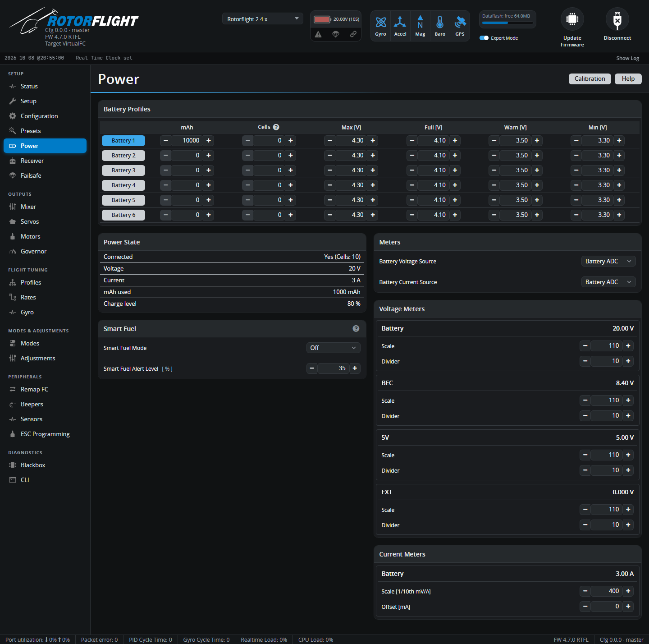Screen dimensions: 649x644
Task: Go to Configuration in sidebar
Action: point(45,116)
